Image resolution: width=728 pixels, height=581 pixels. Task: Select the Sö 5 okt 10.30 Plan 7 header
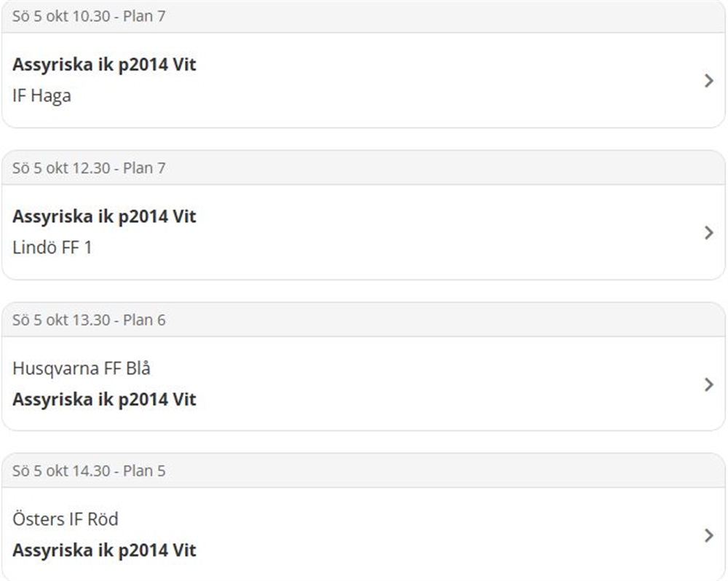(x=89, y=16)
